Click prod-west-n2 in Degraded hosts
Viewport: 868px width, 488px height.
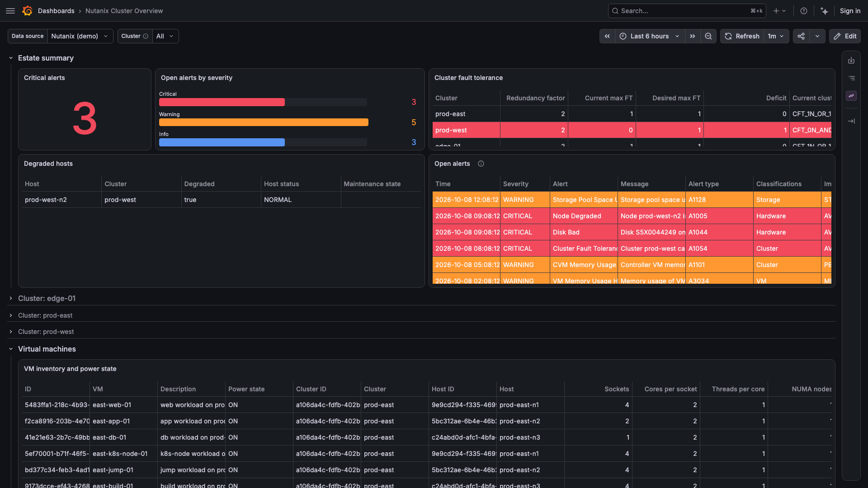[46, 200]
